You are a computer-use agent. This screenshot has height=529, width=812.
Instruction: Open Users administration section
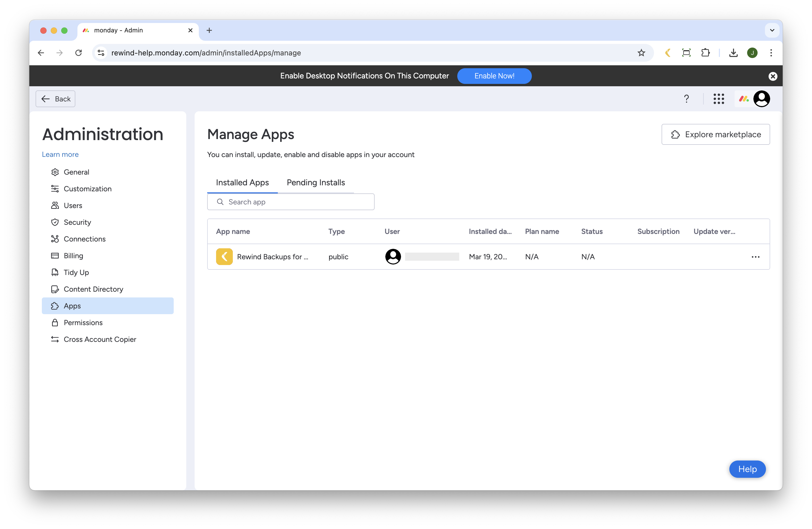108,205
